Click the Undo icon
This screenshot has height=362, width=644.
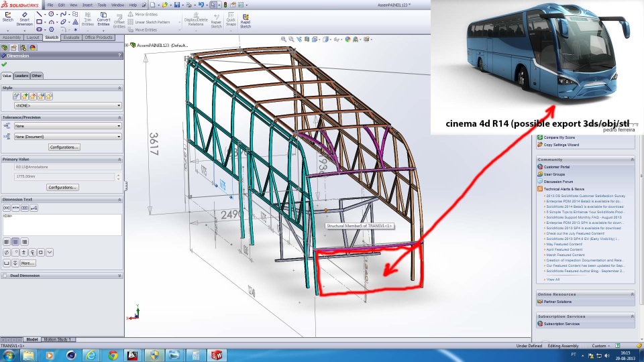[x=201, y=5]
